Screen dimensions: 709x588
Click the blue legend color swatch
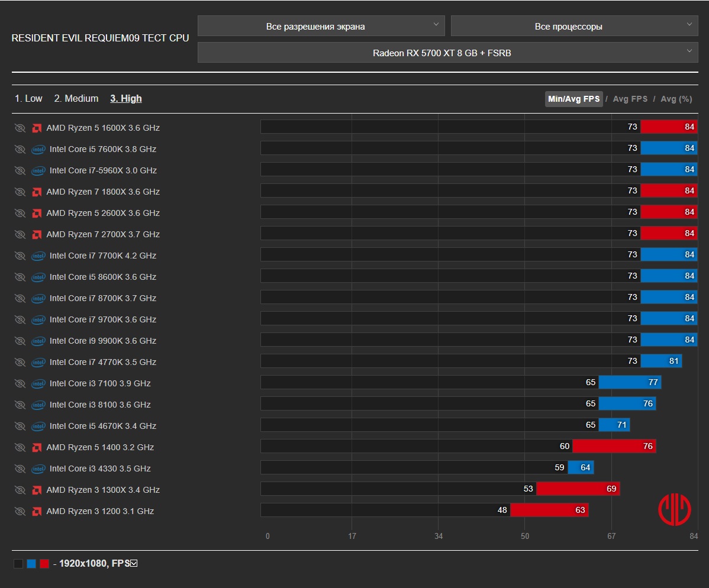[31, 564]
